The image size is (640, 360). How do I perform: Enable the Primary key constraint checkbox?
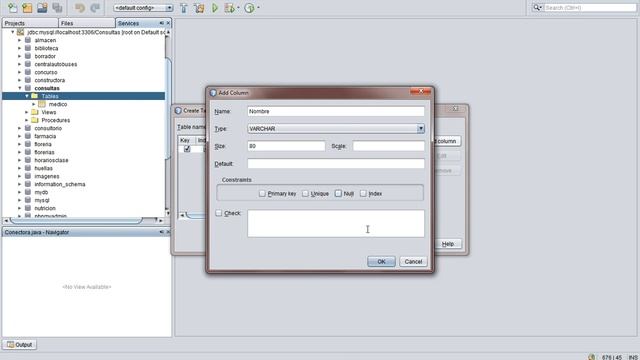(262, 193)
